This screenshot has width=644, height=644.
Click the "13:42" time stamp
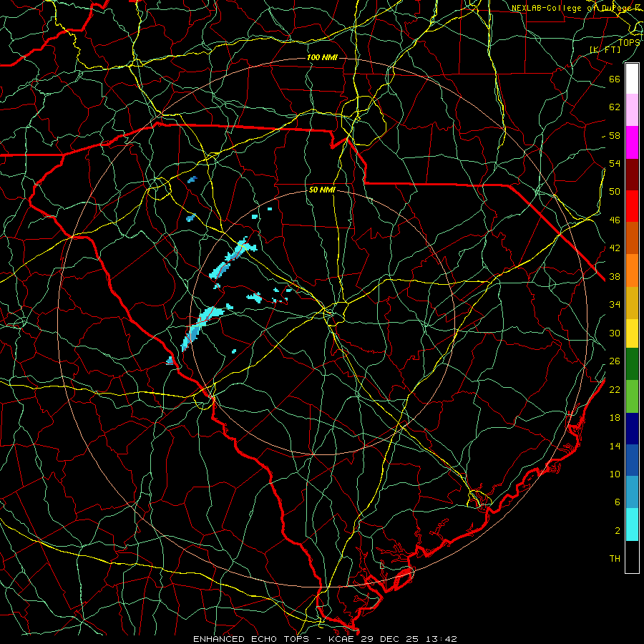(x=441, y=639)
